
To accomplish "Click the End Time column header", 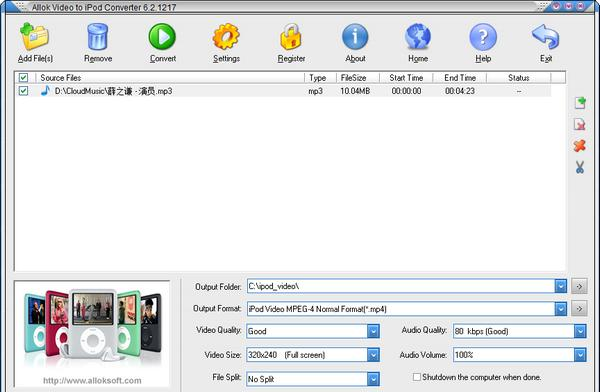I will point(460,78).
